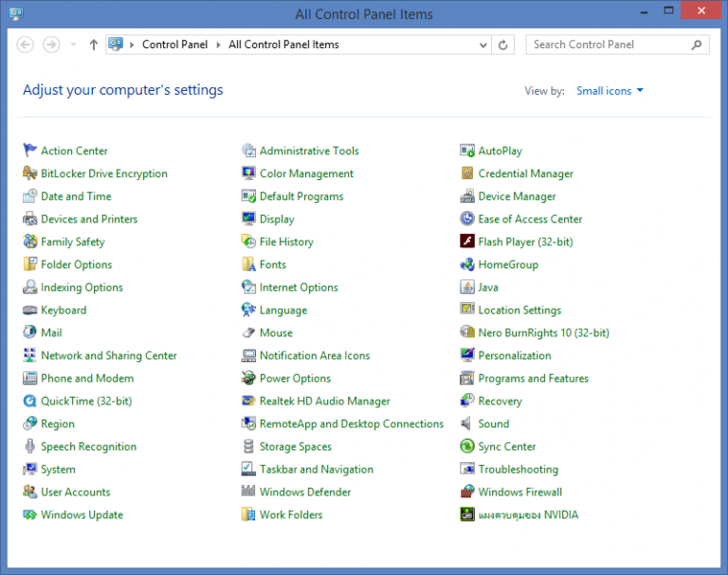Open the Programs and Features link

533,378
